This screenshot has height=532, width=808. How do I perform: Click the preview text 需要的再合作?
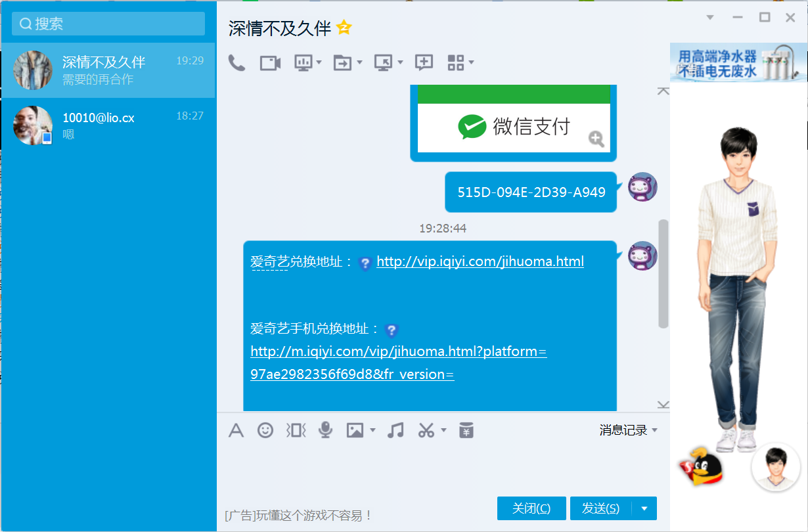[x=98, y=79]
